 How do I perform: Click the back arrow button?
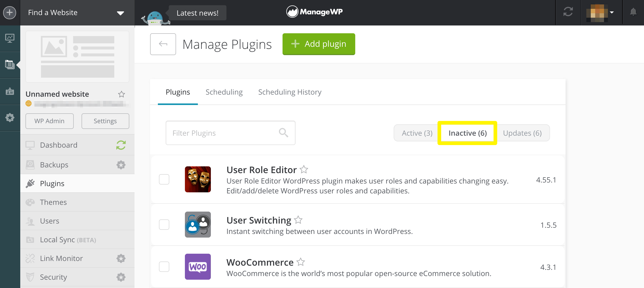coord(163,44)
